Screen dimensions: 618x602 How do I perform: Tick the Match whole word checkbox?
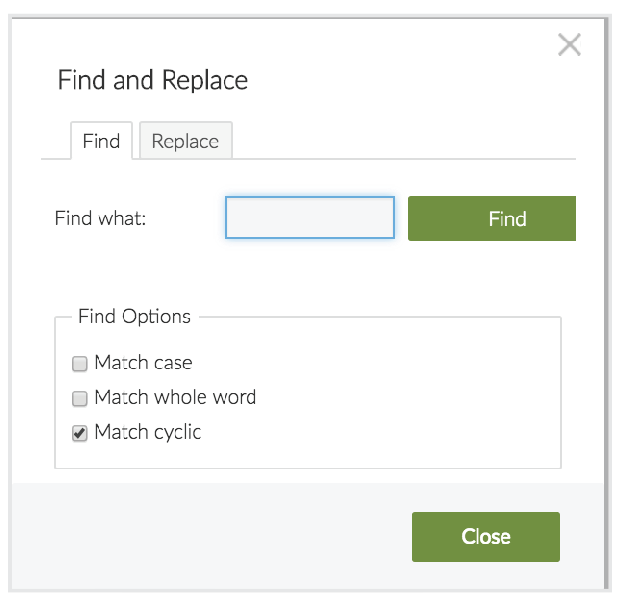(80, 399)
